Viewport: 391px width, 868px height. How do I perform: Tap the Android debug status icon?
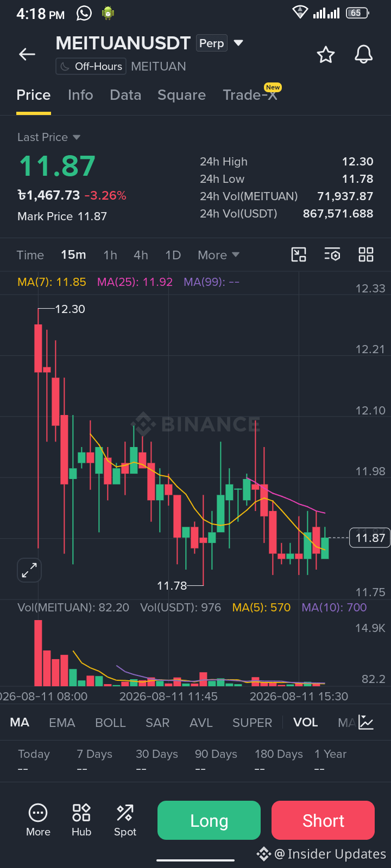tap(108, 13)
